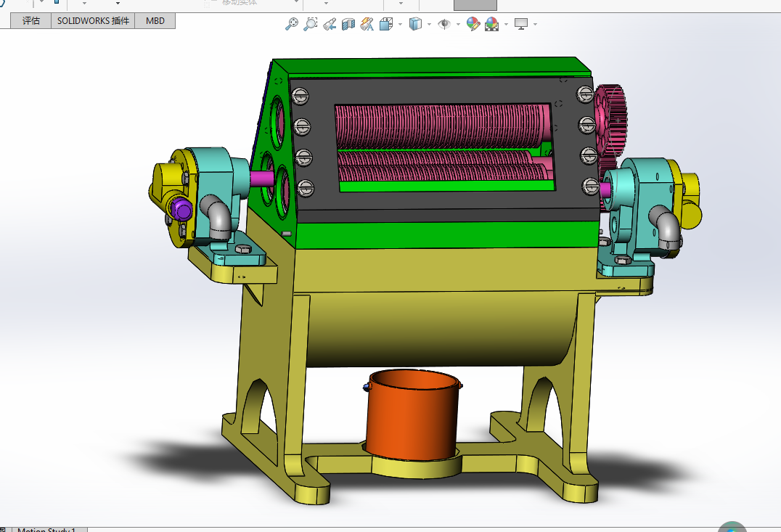Image resolution: width=781 pixels, height=532 pixels.
Task: Click the Apply Scene icon
Action: [x=491, y=24]
